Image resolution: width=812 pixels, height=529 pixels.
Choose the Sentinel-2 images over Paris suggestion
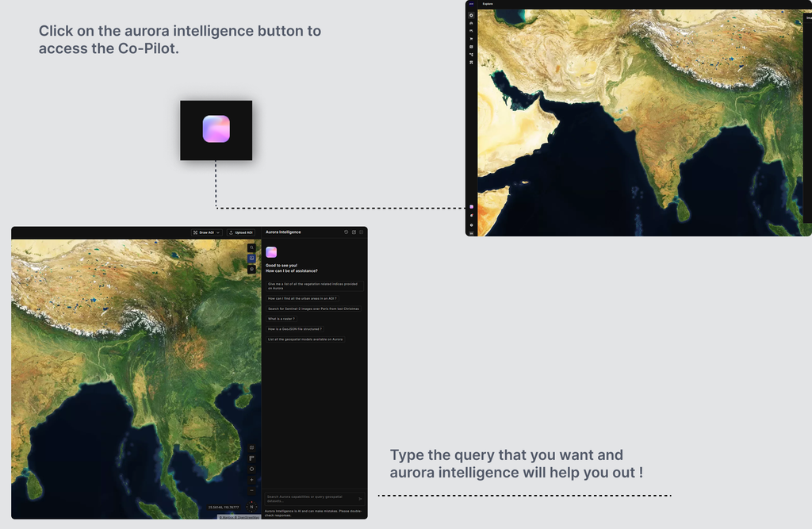pos(313,309)
